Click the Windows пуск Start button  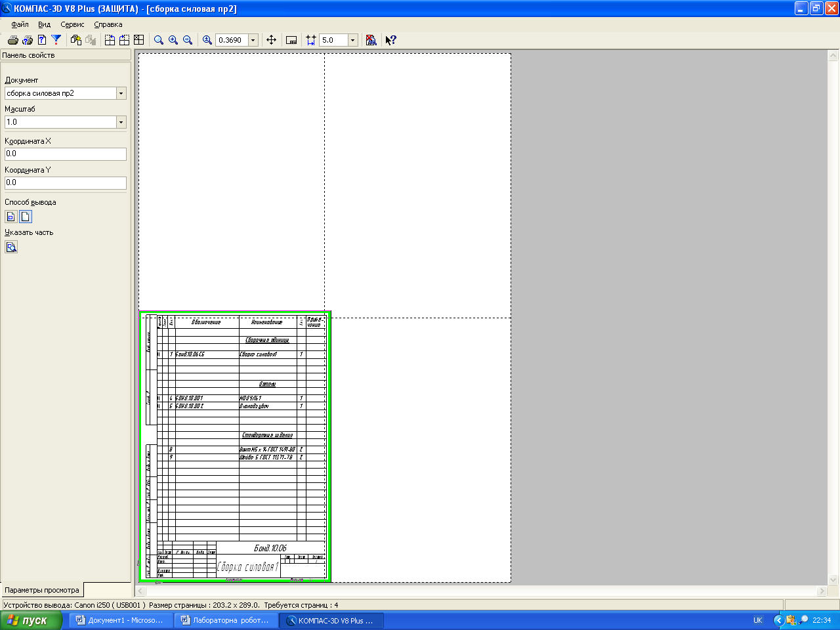tap(31, 620)
